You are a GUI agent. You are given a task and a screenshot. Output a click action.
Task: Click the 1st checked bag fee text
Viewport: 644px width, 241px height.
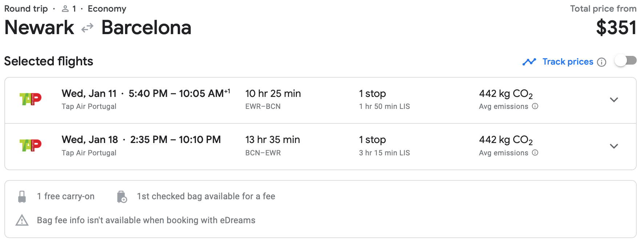click(206, 196)
